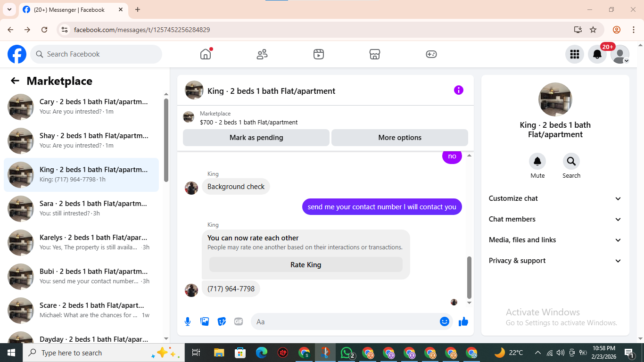Open the Scare conversation

81,311
